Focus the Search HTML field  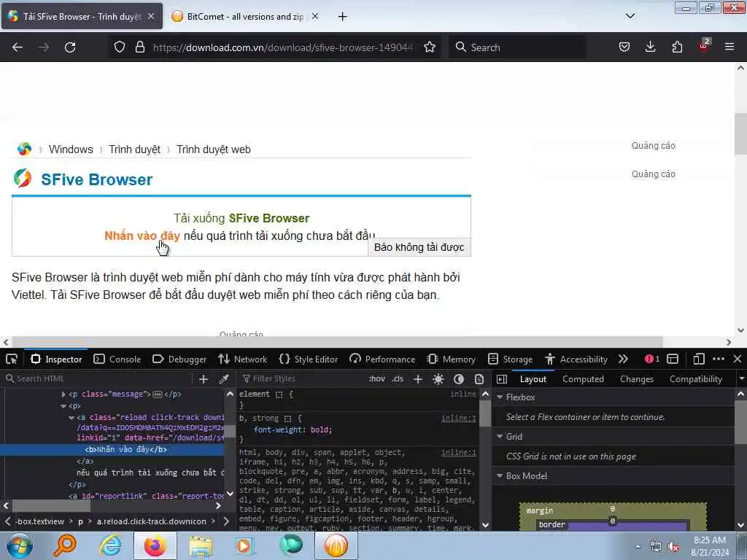(x=99, y=378)
